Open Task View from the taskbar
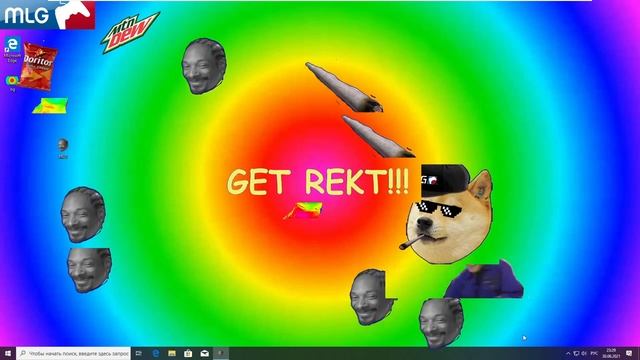The height and width of the screenshot is (360, 640). point(139,353)
